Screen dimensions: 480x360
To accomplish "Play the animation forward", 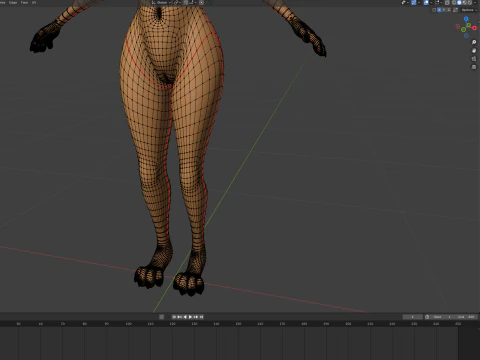I will click(x=190, y=317).
